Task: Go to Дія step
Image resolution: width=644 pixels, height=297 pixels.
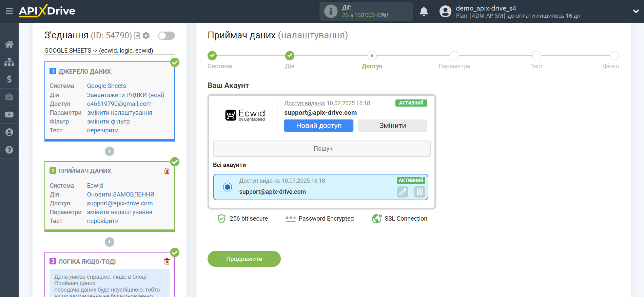Action: [290, 56]
